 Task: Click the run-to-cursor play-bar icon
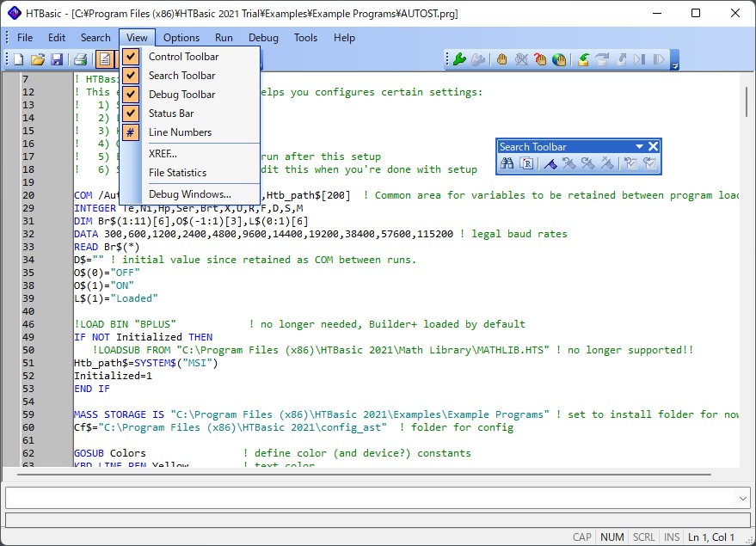point(640,59)
